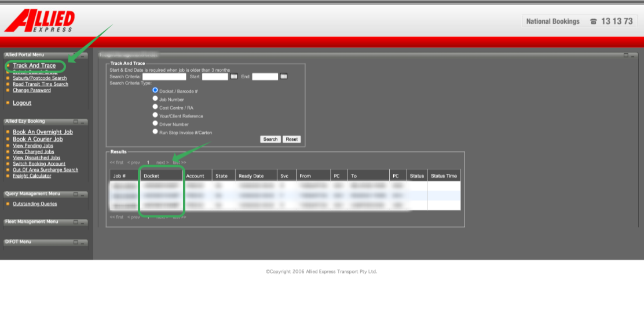This screenshot has width=644, height=328.
Task: Select Driver Number search type
Action: click(x=155, y=123)
